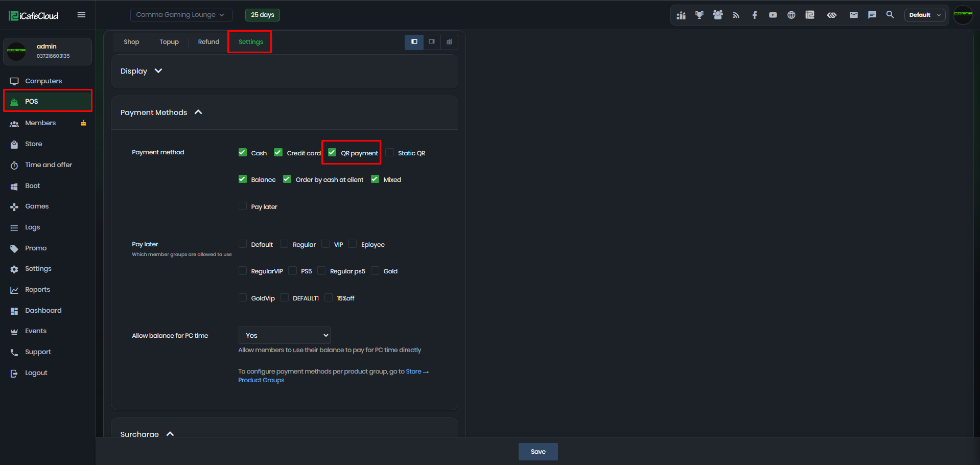
Task: Toggle the Cash payment checkbox
Action: coord(243,152)
